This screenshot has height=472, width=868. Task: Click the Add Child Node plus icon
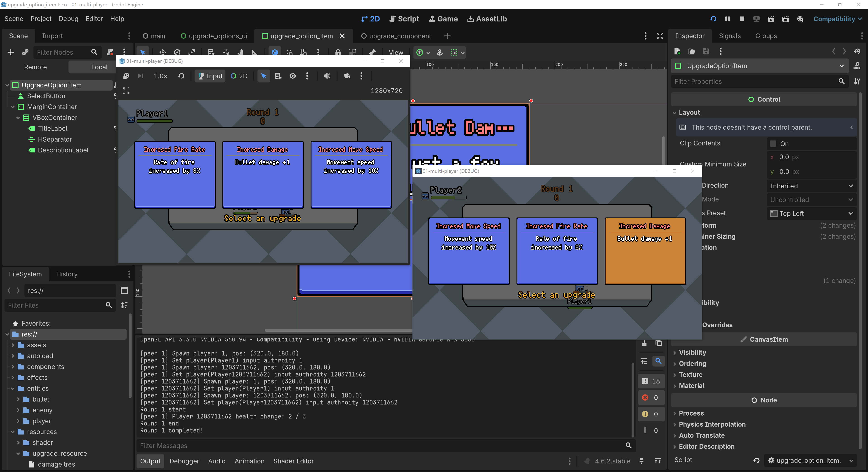click(11, 52)
